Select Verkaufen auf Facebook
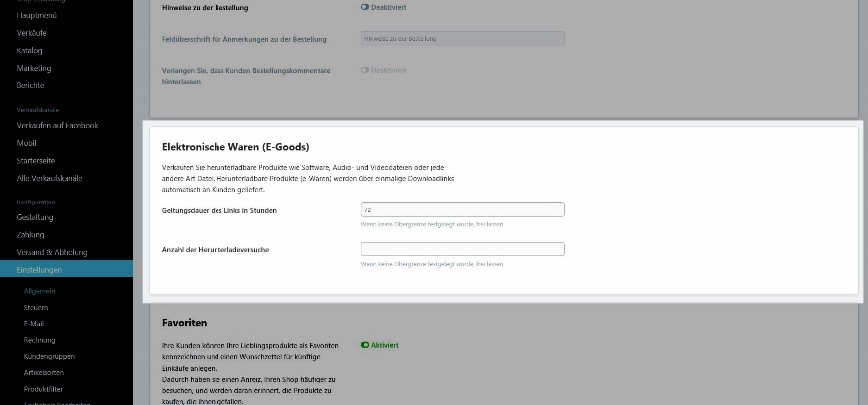 point(58,125)
